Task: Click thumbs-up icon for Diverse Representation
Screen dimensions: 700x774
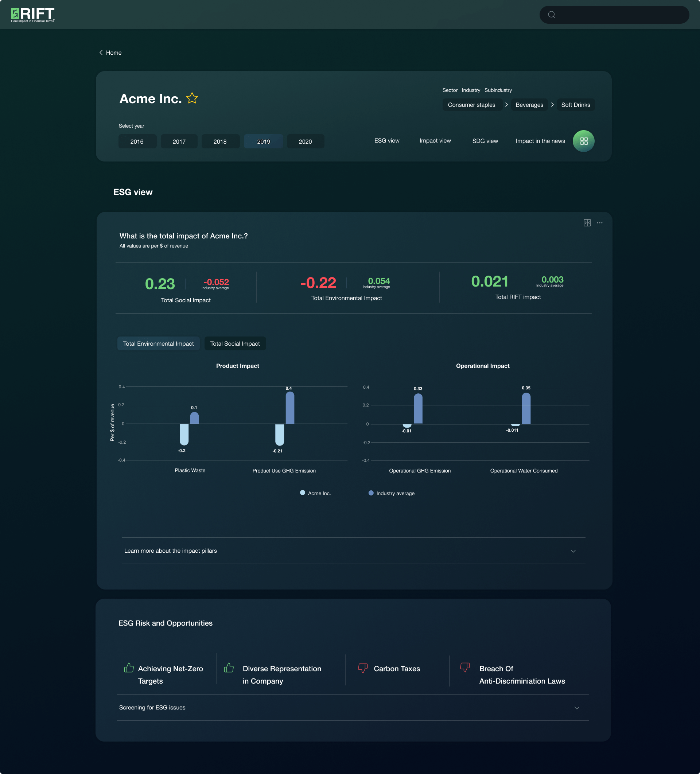Action: (229, 668)
